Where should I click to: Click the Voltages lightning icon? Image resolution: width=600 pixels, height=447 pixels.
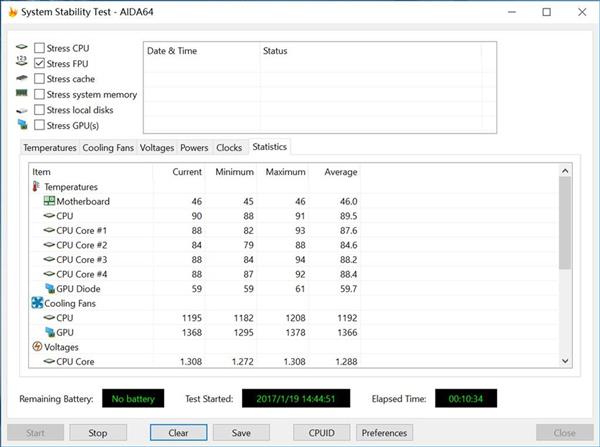click(x=37, y=347)
